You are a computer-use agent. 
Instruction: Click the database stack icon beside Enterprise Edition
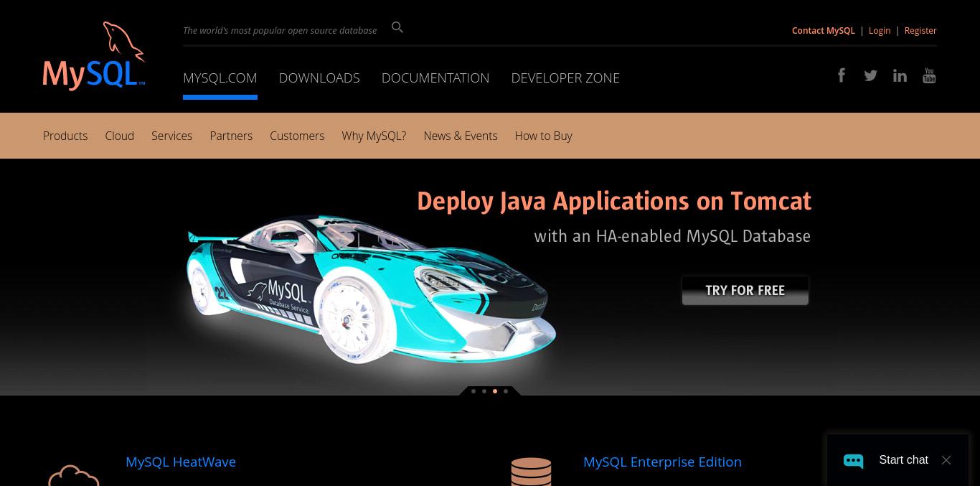(531, 472)
